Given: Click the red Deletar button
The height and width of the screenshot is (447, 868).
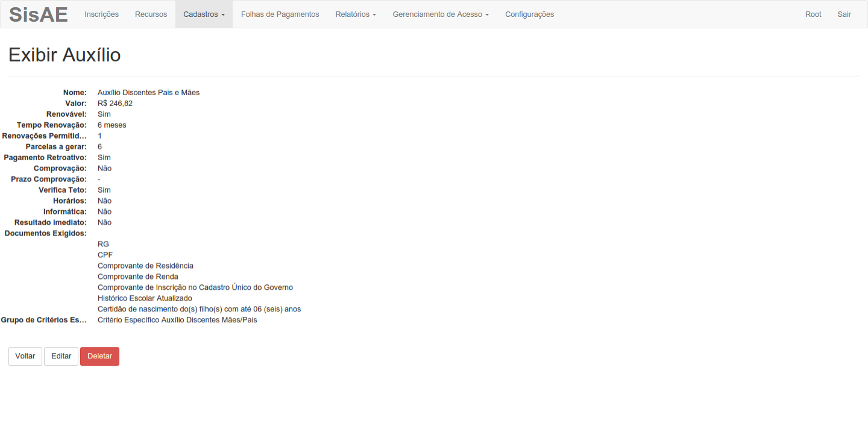Looking at the screenshot, I should coord(100,356).
